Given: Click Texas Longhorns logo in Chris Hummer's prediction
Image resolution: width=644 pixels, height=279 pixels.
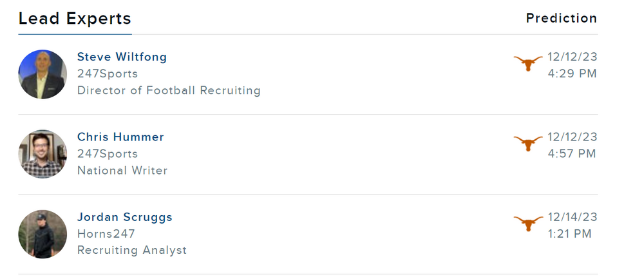Looking at the screenshot, I should pyautogui.click(x=528, y=144).
